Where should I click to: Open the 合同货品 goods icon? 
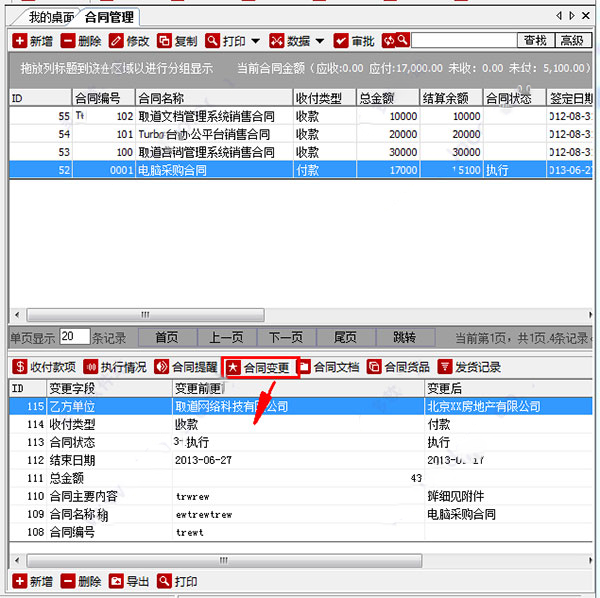374,367
